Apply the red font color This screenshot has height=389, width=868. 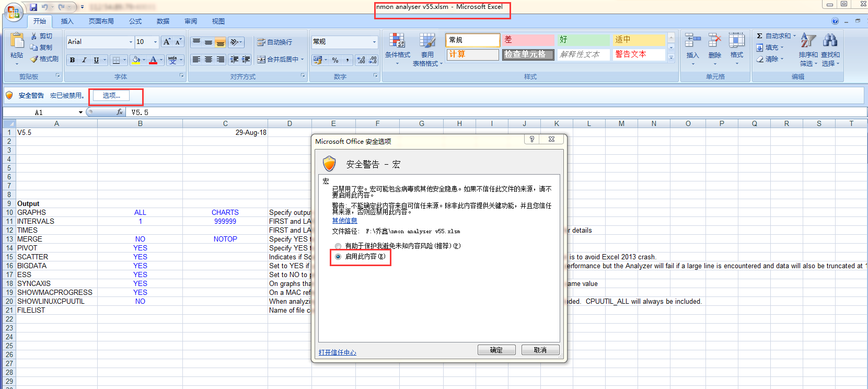[x=153, y=60]
